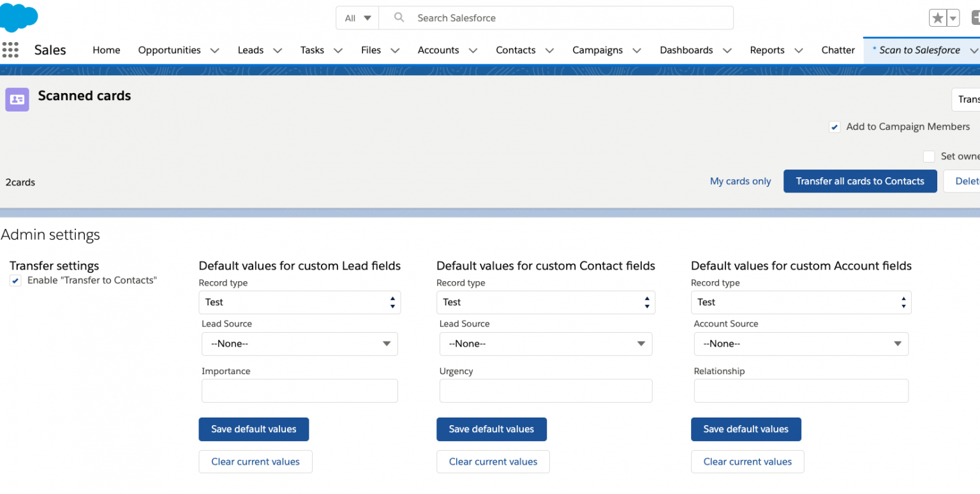
Task: Save default values for Contact fields
Action: 491,429
